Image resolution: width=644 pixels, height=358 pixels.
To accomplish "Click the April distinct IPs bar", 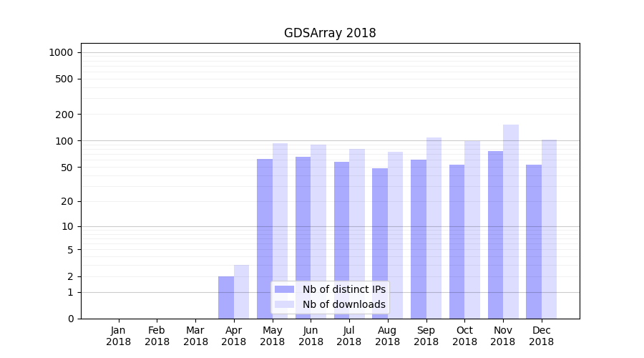I will pos(226,297).
